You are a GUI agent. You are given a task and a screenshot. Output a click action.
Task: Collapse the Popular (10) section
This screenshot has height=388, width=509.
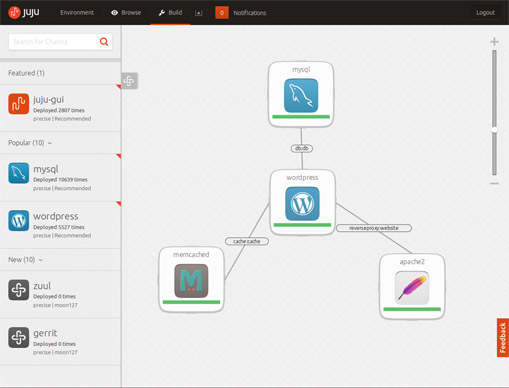click(30, 143)
